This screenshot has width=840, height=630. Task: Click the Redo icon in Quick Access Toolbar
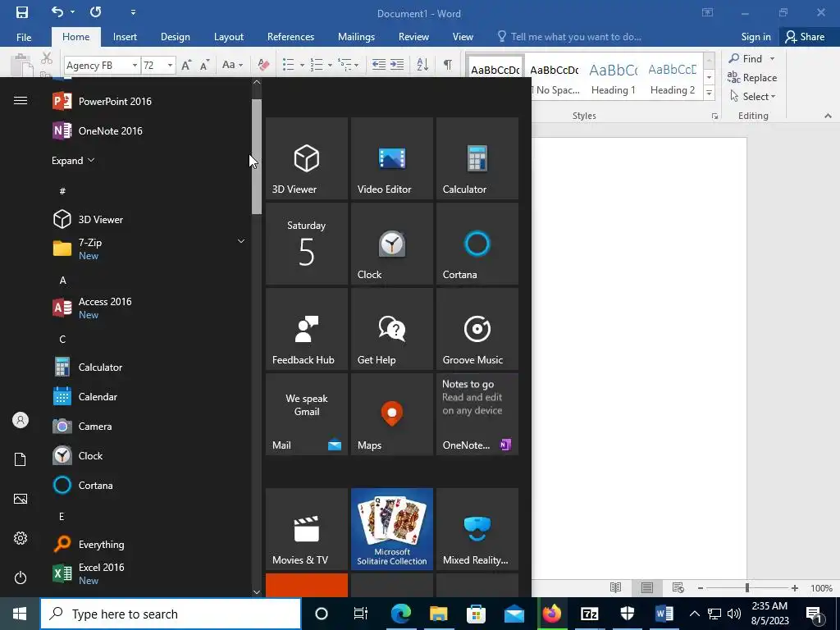point(96,11)
